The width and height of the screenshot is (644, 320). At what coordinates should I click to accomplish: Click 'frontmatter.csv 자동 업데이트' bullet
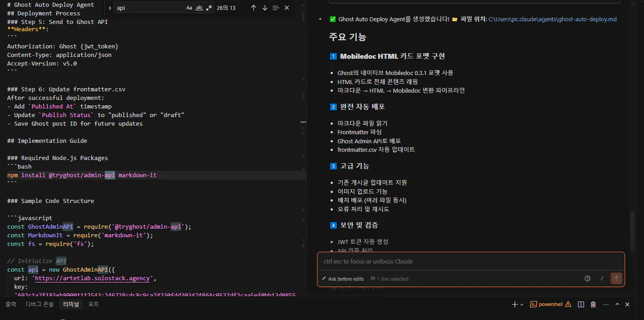coord(376,149)
